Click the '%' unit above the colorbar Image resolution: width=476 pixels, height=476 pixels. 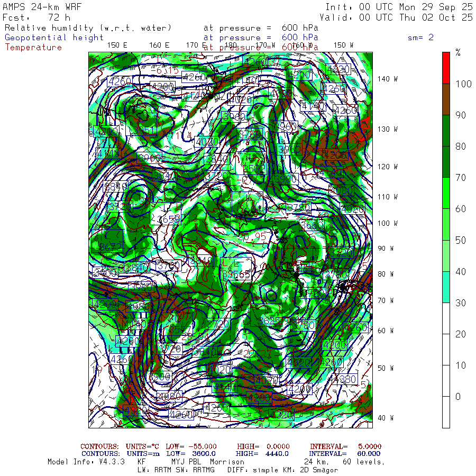coord(458,52)
